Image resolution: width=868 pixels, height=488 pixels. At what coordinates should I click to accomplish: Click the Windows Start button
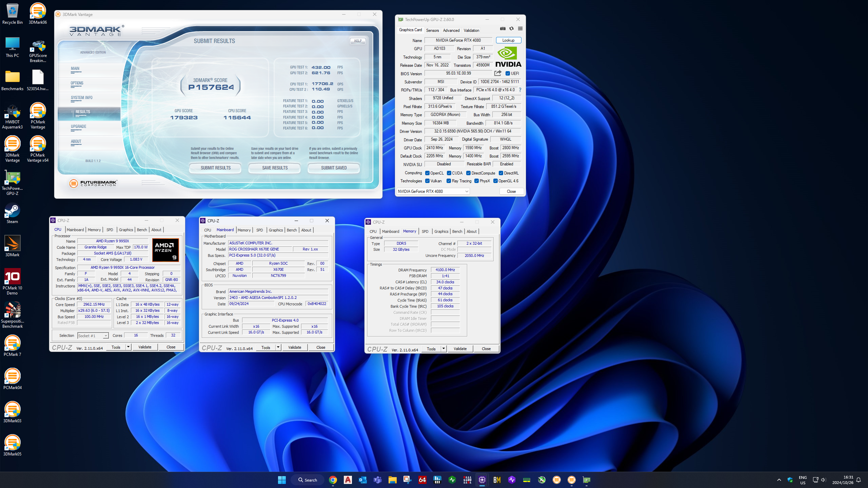pos(282,480)
